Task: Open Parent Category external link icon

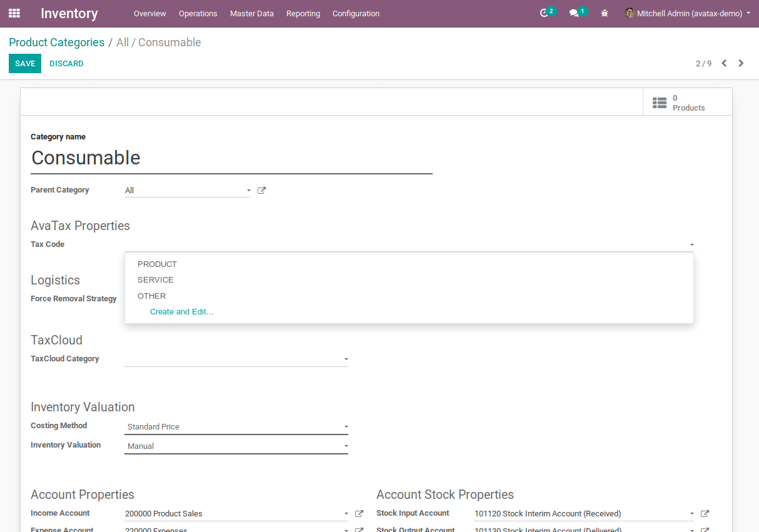Action: (x=262, y=191)
